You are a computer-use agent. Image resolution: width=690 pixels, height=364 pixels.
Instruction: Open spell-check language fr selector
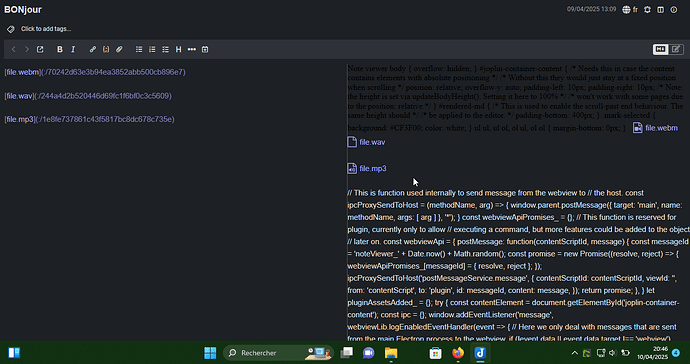[630, 9]
